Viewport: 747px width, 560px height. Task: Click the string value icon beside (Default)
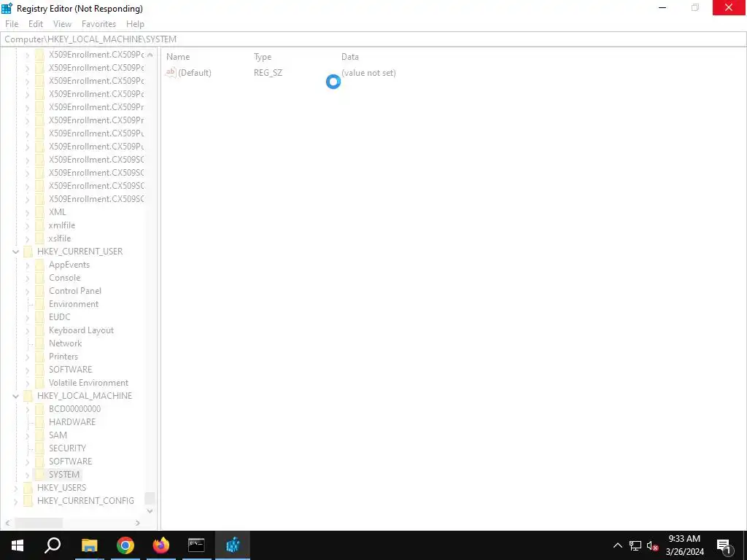[171, 72]
